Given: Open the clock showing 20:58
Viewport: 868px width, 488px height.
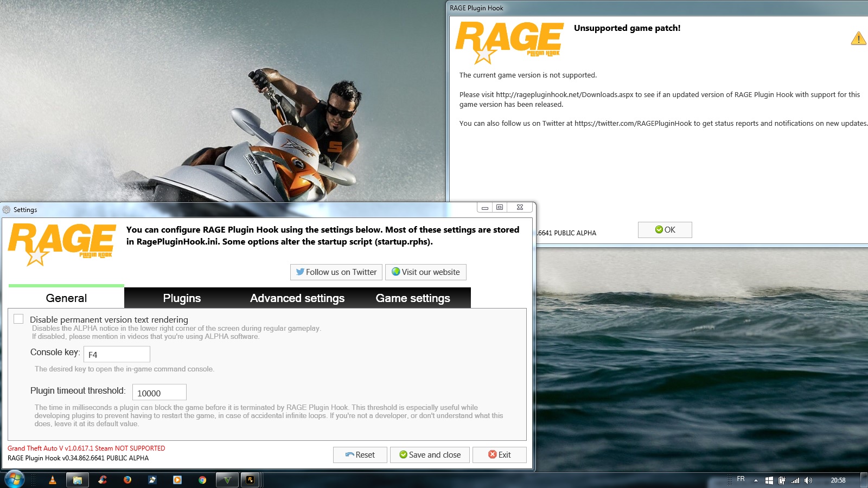Looking at the screenshot, I should (x=838, y=480).
